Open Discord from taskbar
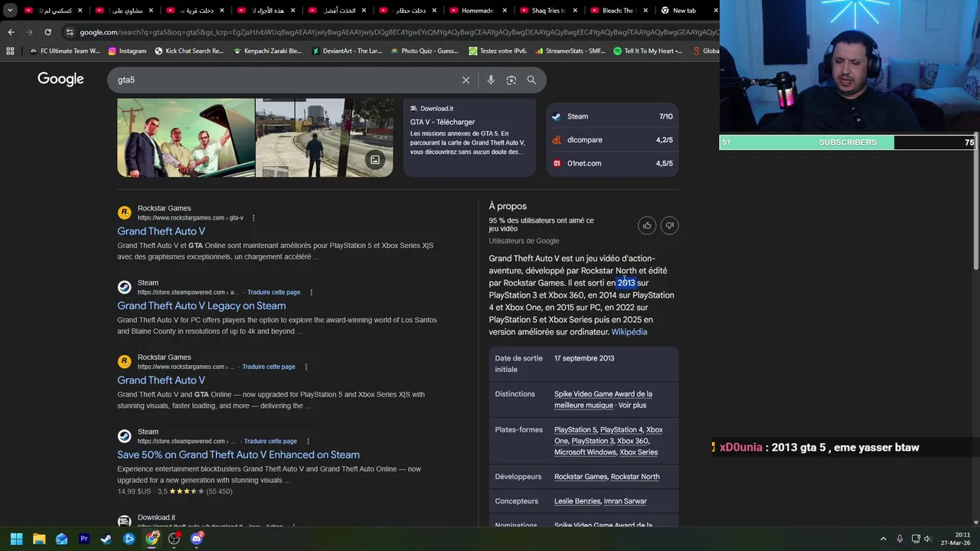The image size is (980, 551). click(x=197, y=539)
